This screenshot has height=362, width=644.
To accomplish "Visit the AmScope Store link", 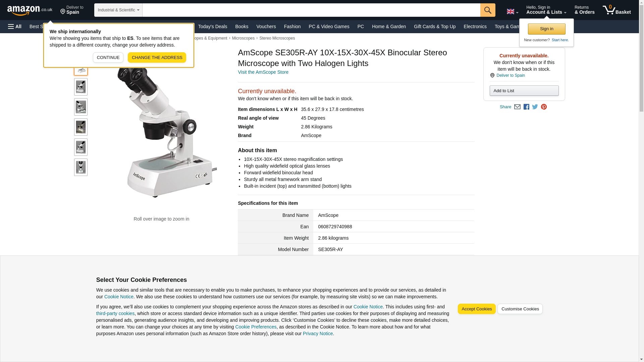I will coord(263,72).
